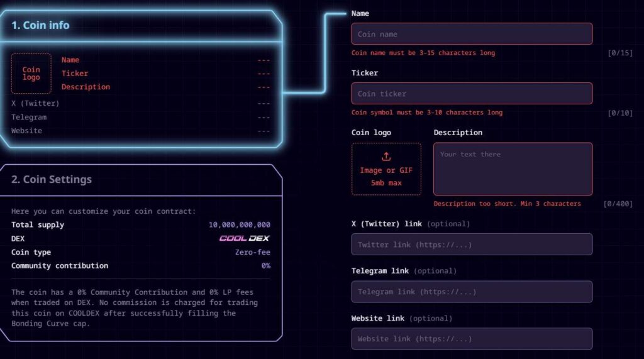
Task: Click the 'Zero-fee' coin type value
Action: pyautogui.click(x=253, y=252)
